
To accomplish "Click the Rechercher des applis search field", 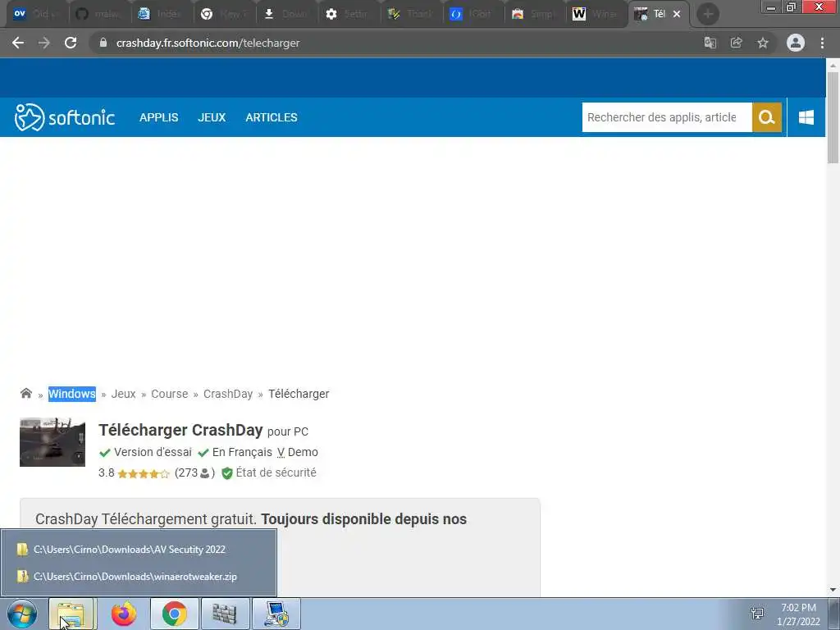I will pos(667,117).
